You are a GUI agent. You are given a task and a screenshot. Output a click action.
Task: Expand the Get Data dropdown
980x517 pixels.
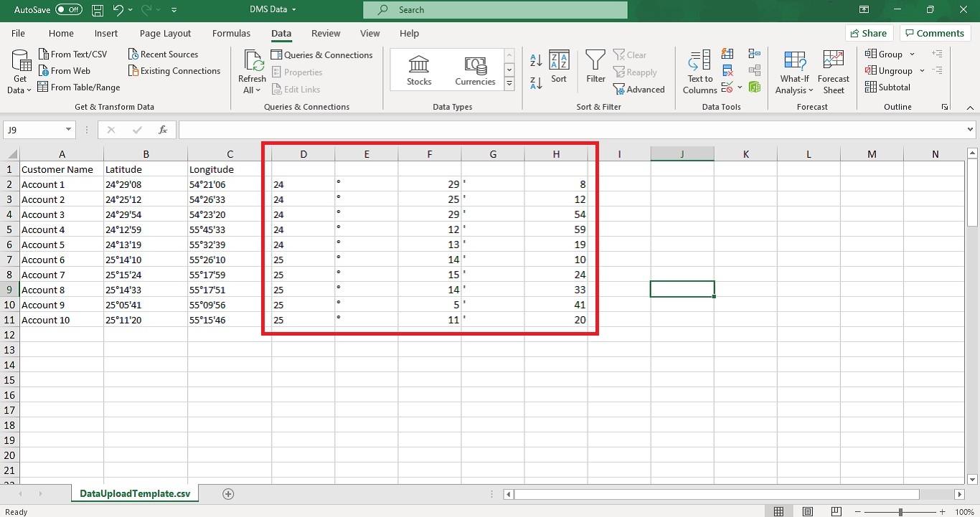click(19, 70)
